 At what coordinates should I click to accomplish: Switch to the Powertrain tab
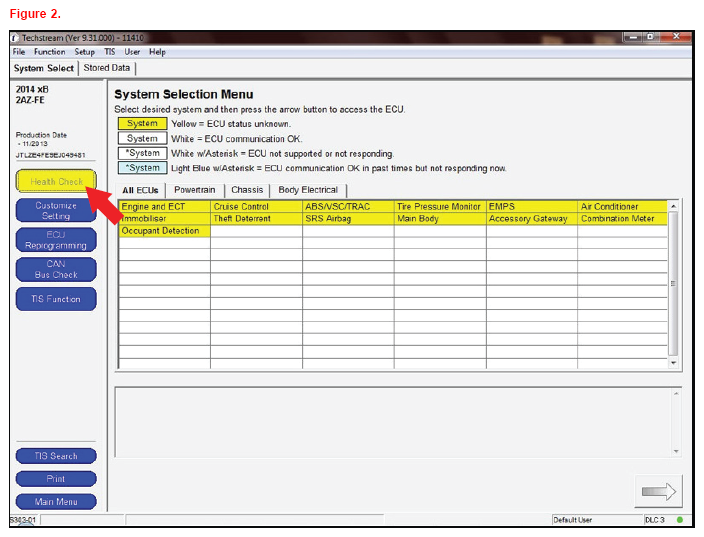click(x=195, y=189)
